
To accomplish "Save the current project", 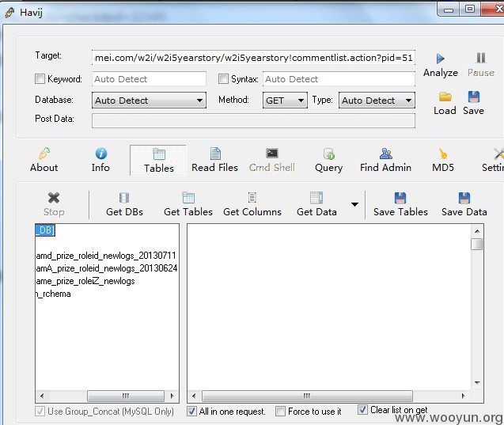I will tap(473, 104).
